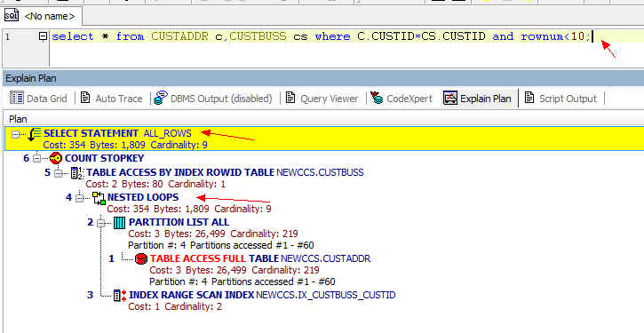This screenshot has width=644, height=333.
Task: Click cost line under PARTITION LIST ALL
Action: (213, 234)
